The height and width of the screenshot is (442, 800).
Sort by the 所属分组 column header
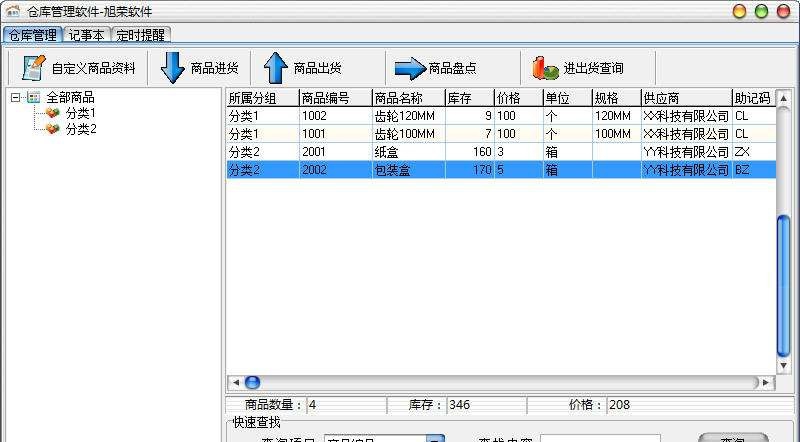point(262,97)
